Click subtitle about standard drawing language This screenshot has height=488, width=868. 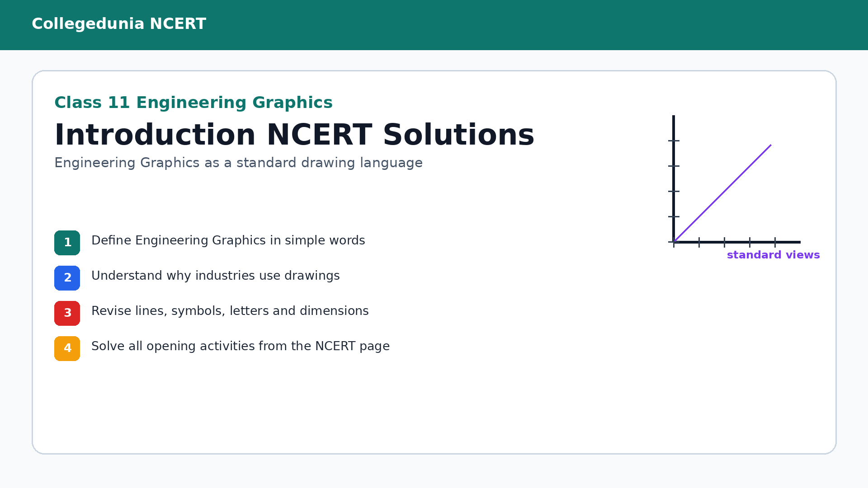click(x=238, y=163)
